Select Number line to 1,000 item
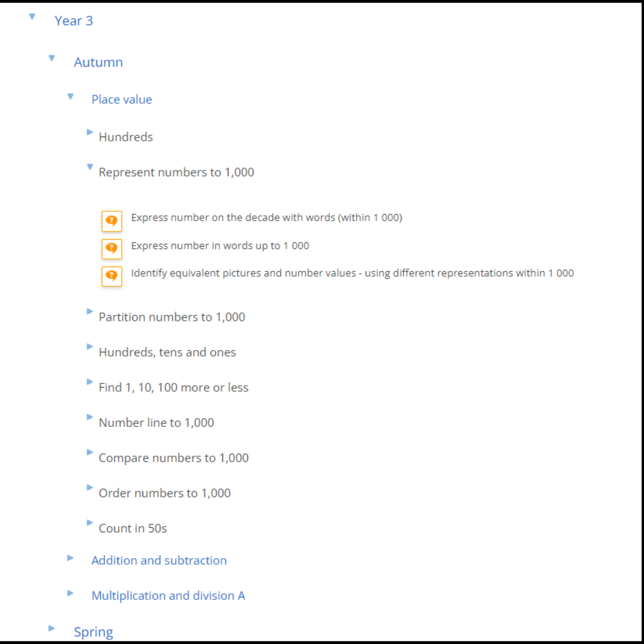The image size is (644, 644). (x=156, y=423)
